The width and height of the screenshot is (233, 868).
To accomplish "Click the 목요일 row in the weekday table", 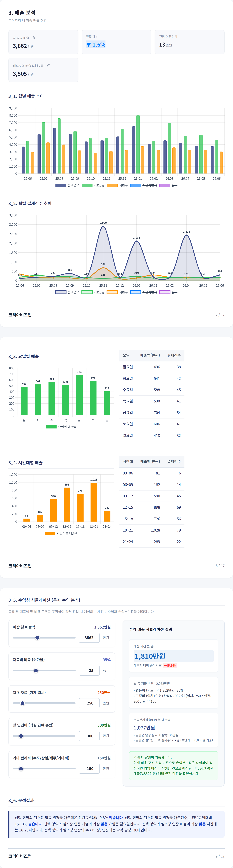I will pyautogui.click(x=152, y=401).
